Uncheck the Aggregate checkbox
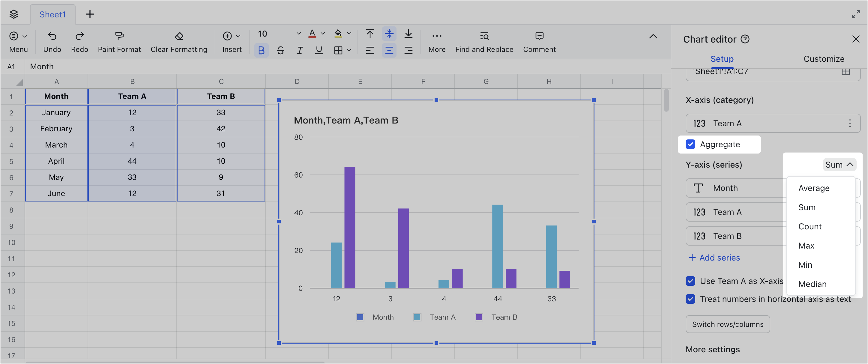This screenshot has height=364, width=868. (691, 144)
